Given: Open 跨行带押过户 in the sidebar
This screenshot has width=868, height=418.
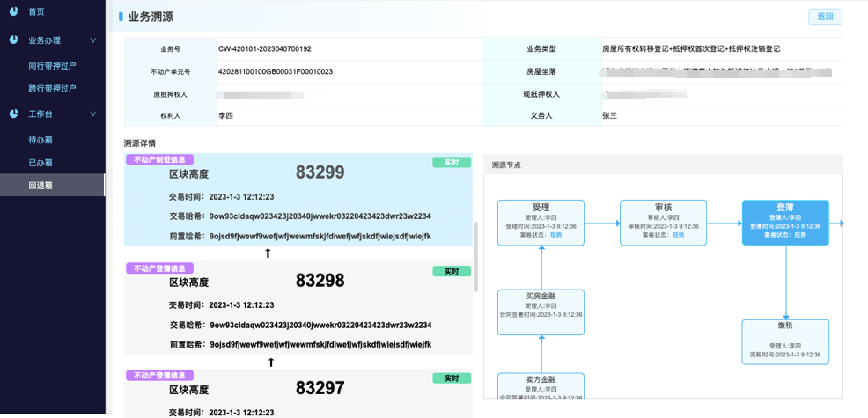Looking at the screenshot, I should (53, 89).
